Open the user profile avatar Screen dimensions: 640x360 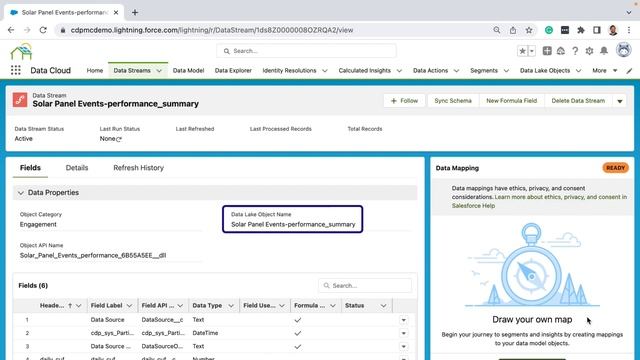(624, 50)
